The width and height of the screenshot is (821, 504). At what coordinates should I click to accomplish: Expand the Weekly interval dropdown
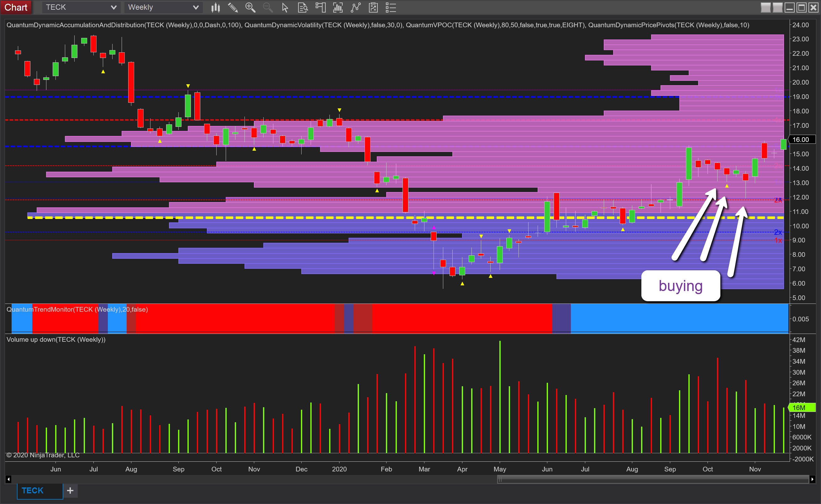[x=163, y=7]
